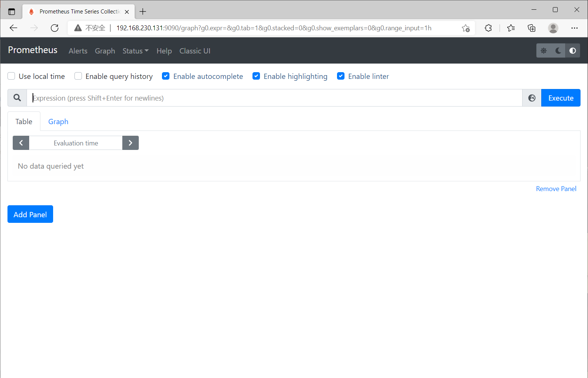Switch to dark theme with moon icon
The width and height of the screenshot is (588, 378).
[x=558, y=51]
